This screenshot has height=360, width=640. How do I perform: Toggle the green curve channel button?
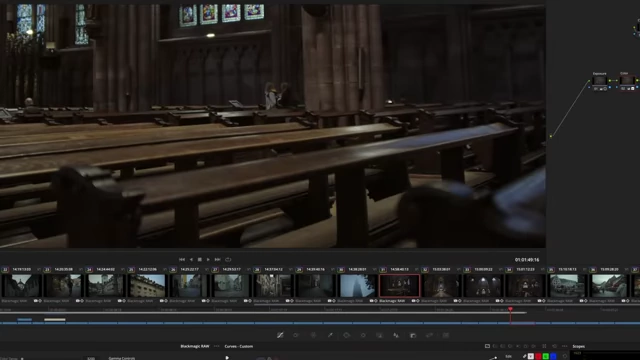tap(546, 356)
